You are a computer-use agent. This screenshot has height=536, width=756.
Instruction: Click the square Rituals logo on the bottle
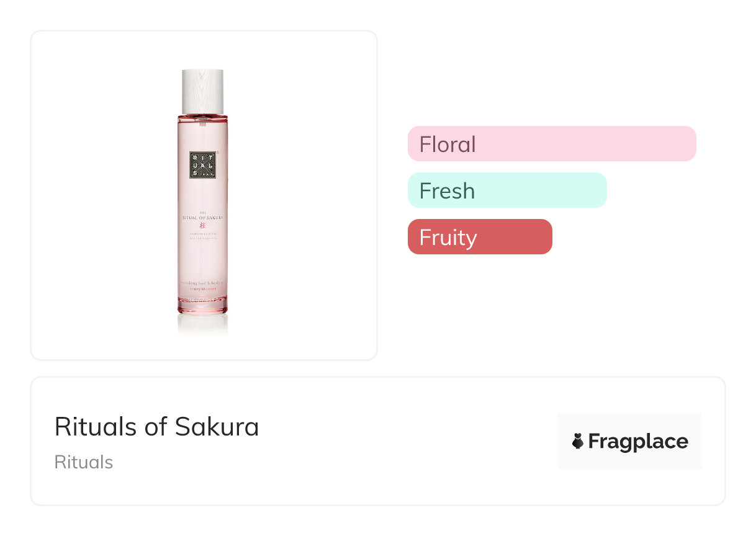pos(202,165)
